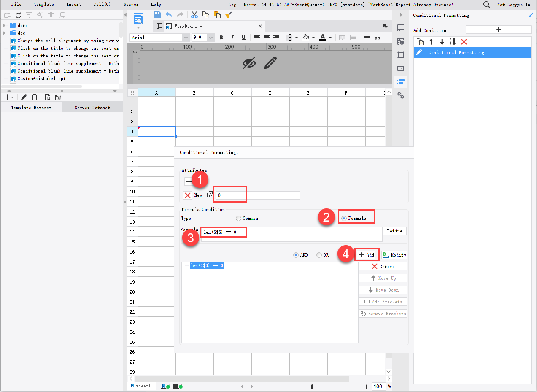537x392 pixels.
Task: Duplicate Conditional Formatting1 using copy icon
Action: click(419, 41)
